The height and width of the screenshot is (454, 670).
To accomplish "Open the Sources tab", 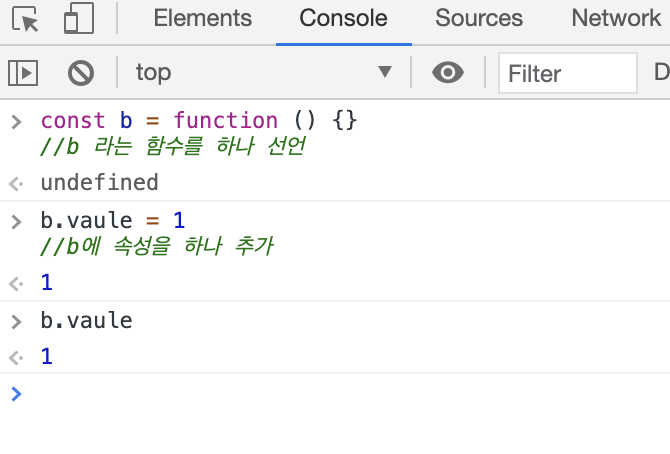I will [479, 18].
